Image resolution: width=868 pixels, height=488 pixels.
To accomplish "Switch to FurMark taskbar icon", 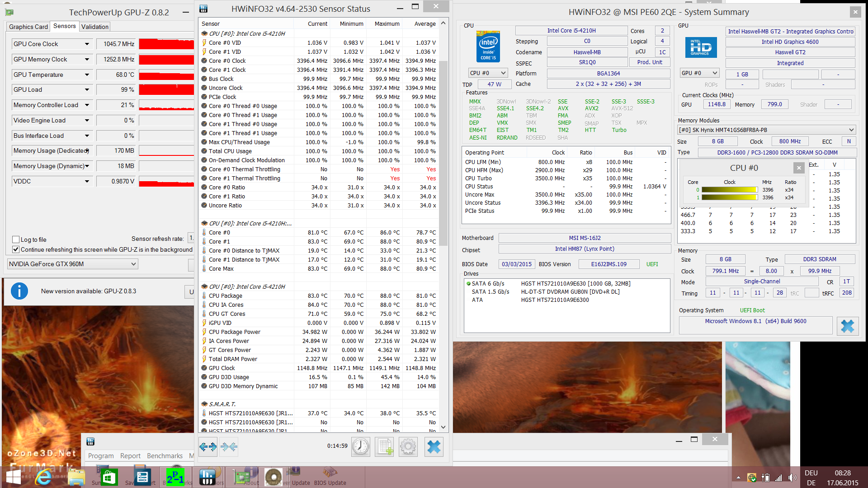I will click(x=273, y=477).
